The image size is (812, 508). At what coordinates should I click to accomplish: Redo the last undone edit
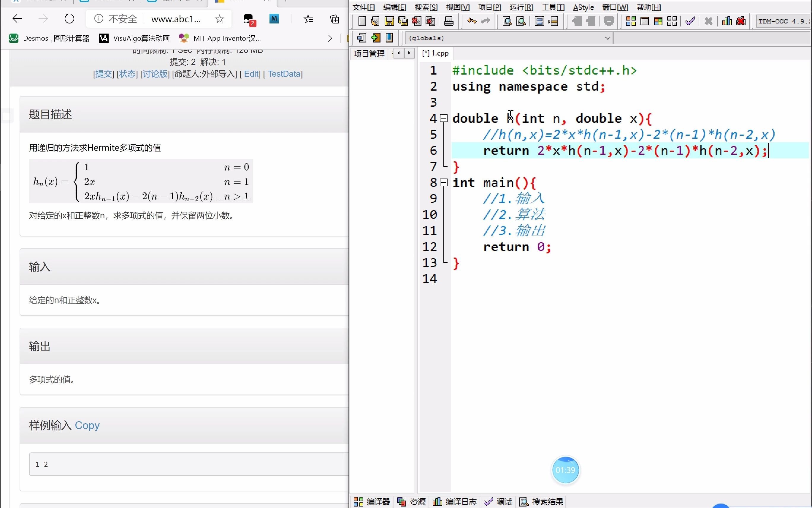click(x=485, y=21)
